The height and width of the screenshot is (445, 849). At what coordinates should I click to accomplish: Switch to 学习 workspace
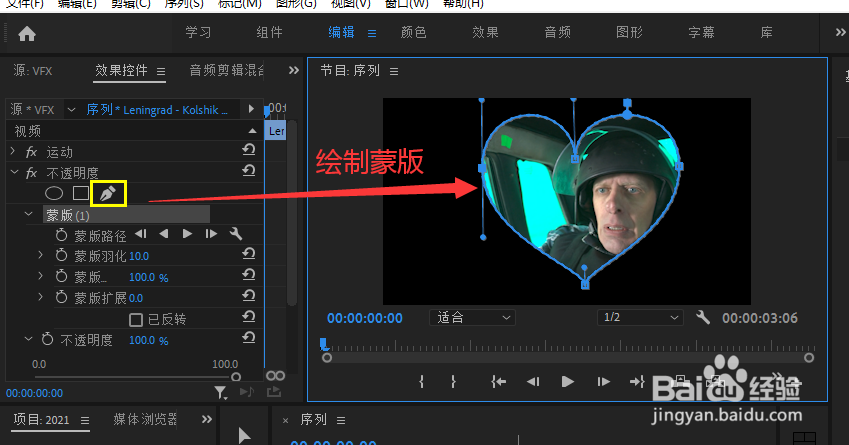point(198,32)
